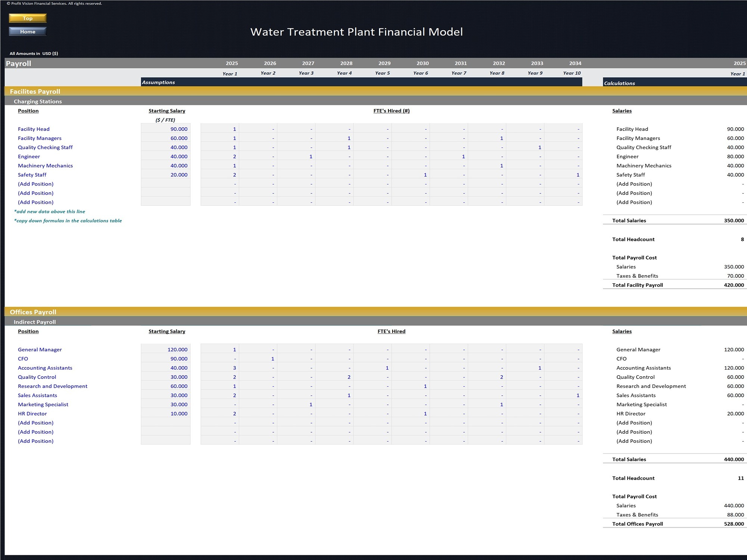The image size is (747, 560).
Task: Click facilities Starting Salary column heading
Action: point(167,111)
